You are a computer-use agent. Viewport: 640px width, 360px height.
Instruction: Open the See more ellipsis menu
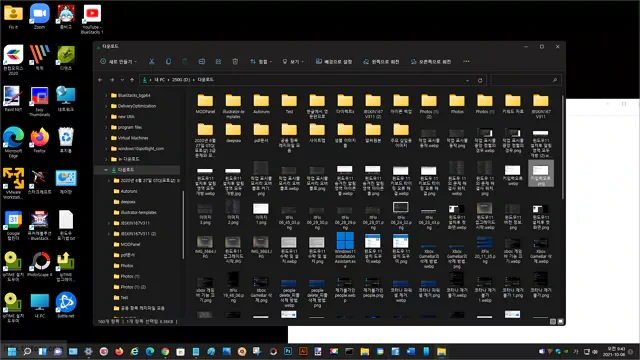[x=466, y=62]
